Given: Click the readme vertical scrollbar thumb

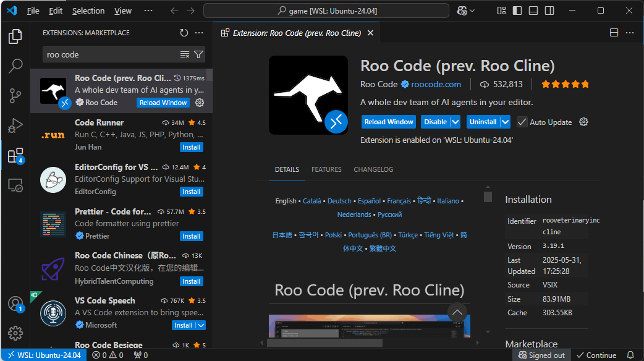Looking at the screenshot, I should tap(488, 197).
